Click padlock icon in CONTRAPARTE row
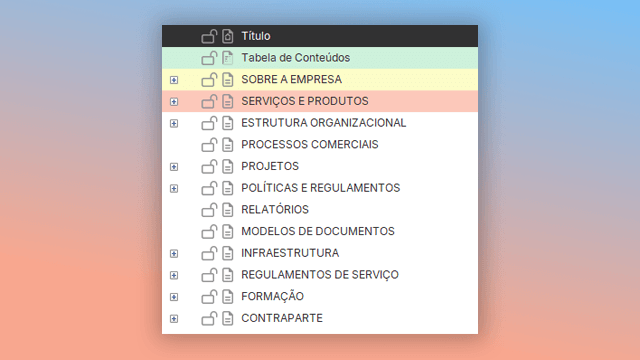This screenshot has width=640, height=360. [209, 318]
